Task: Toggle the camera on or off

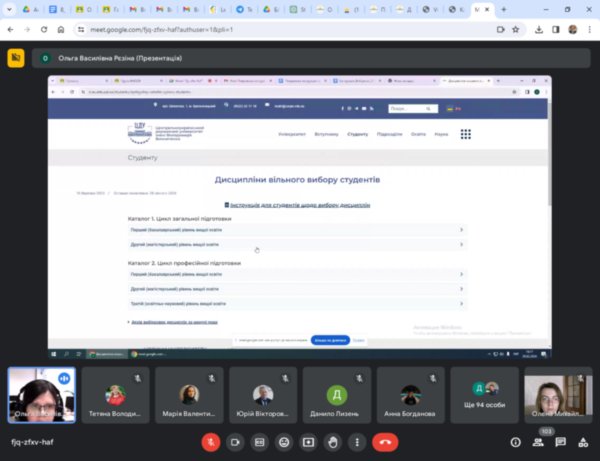Action: click(236, 441)
